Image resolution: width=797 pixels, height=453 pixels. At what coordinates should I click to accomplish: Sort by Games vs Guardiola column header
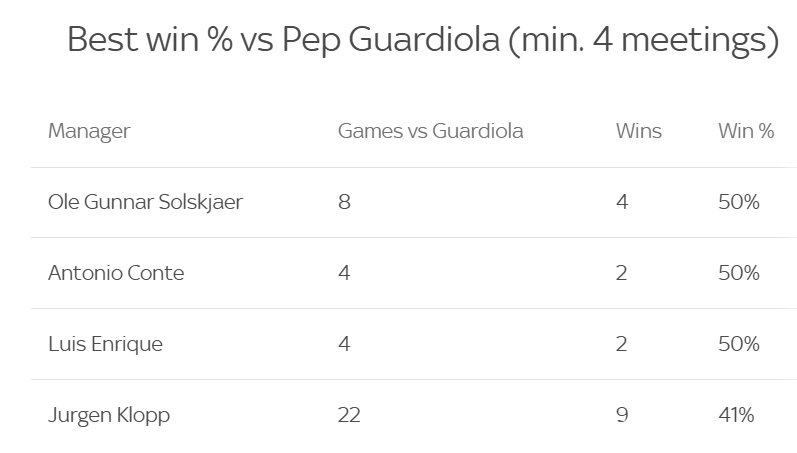430,131
